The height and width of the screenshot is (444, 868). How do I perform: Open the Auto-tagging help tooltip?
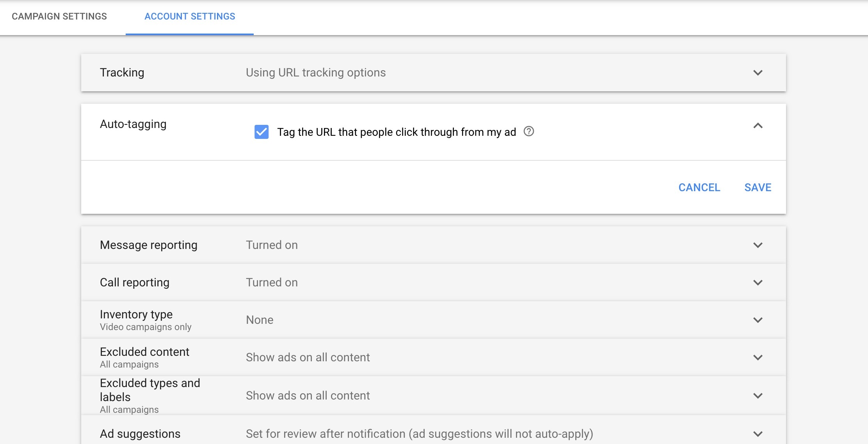click(x=529, y=132)
